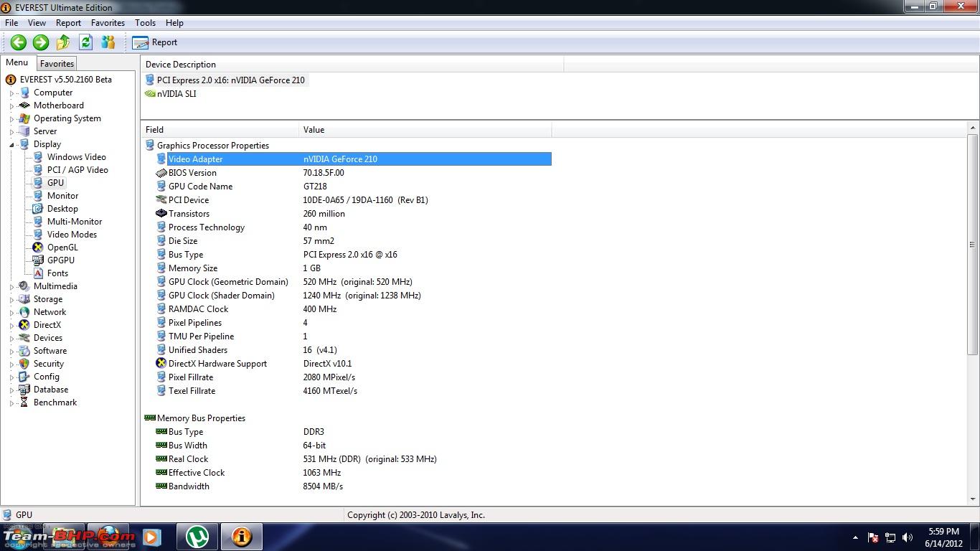Screen dimensions: 980x551
Task: Select the Monitor tree item
Action: [63, 196]
